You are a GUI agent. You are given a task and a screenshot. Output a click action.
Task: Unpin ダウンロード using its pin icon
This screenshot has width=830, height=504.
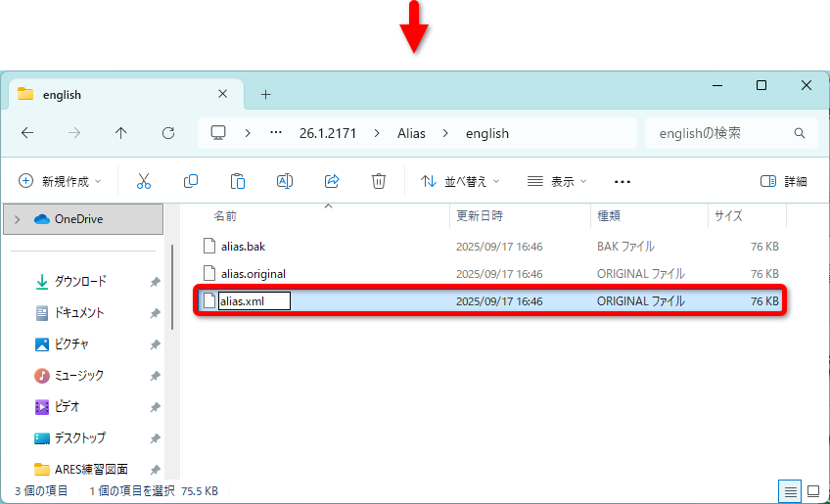tap(155, 282)
